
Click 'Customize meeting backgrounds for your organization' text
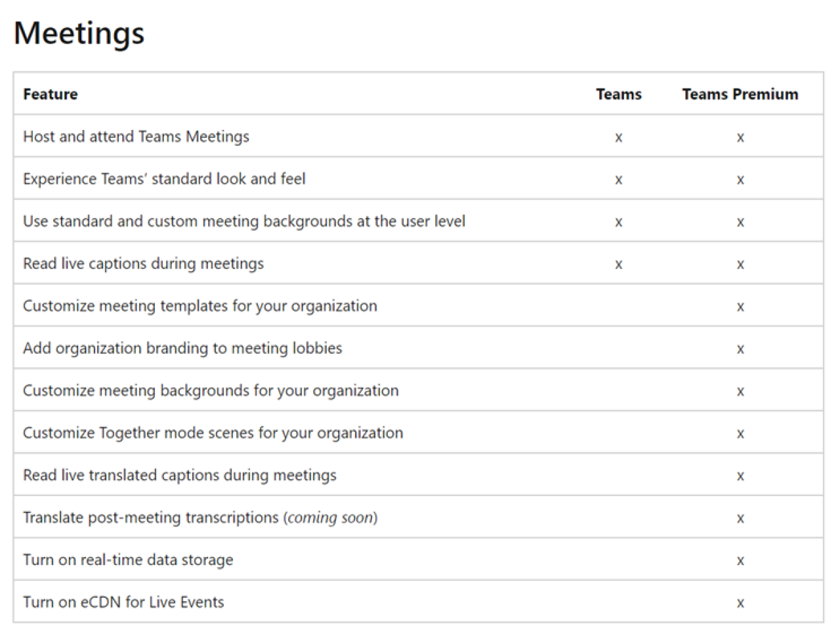(211, 390)
